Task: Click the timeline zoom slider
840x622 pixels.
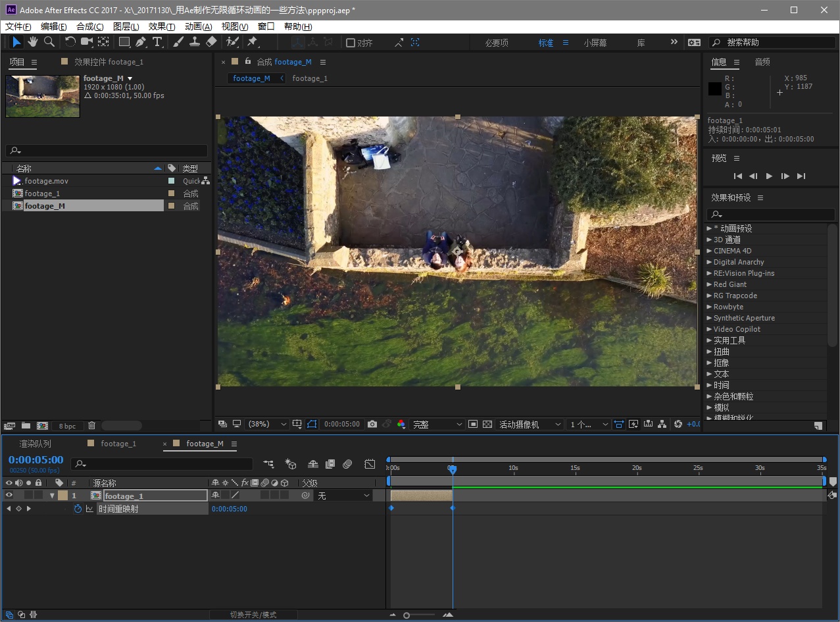Action: [x=407, y=615]
